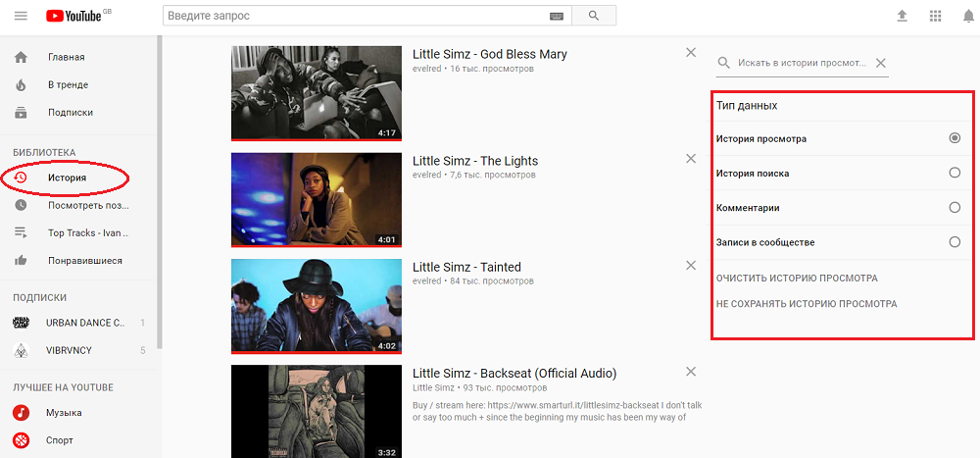980x458 pixels.
Task: Show notifications bell
Action: 968,17
